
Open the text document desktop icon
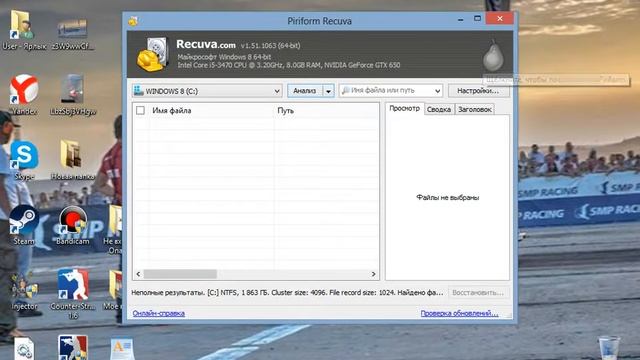pos(122,349)
